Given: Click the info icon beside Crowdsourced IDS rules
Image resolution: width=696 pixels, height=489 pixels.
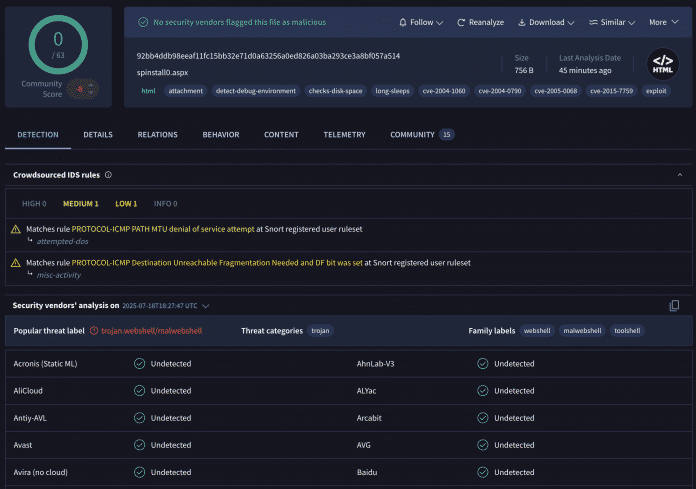Looking at the screenshot, I should [x=108, y=175].
